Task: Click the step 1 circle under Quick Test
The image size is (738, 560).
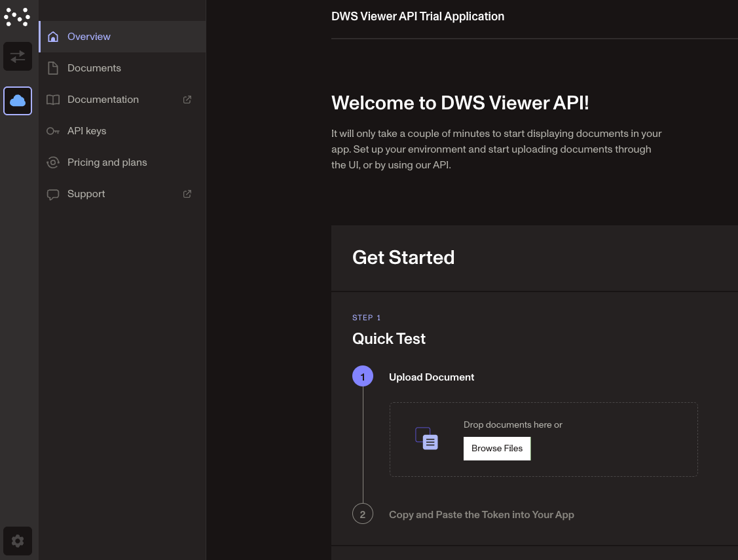Action: 363,377
